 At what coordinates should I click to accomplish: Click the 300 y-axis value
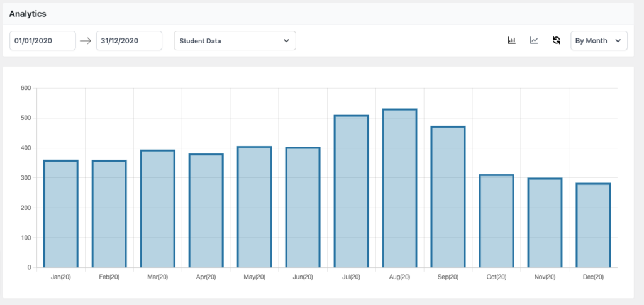[x=26, y=178]
